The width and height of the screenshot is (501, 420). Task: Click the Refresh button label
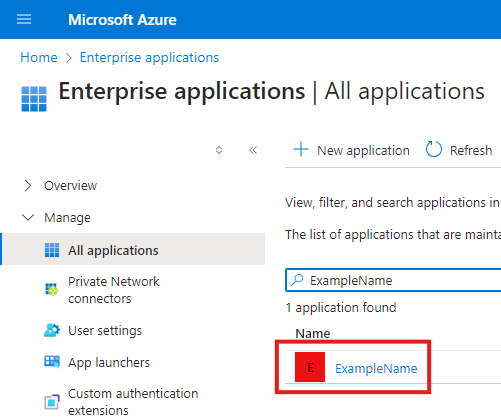click(471, 150)
